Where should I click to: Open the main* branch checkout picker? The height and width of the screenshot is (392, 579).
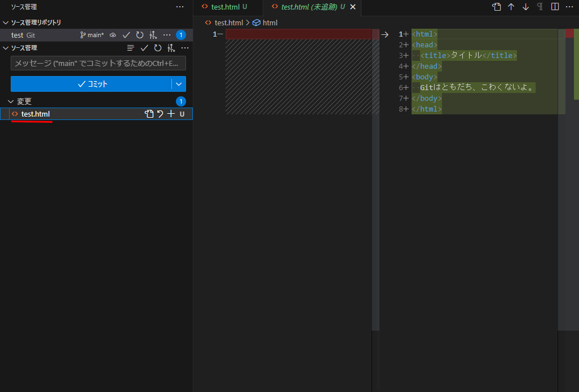[92, 35]
